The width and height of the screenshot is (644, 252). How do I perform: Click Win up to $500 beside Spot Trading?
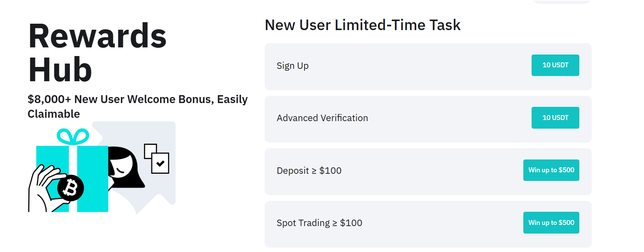pos(551,223)
